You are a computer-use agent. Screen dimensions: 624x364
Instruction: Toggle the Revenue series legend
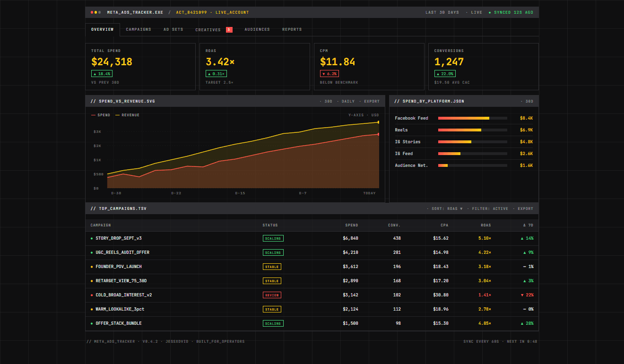point(128,115)
